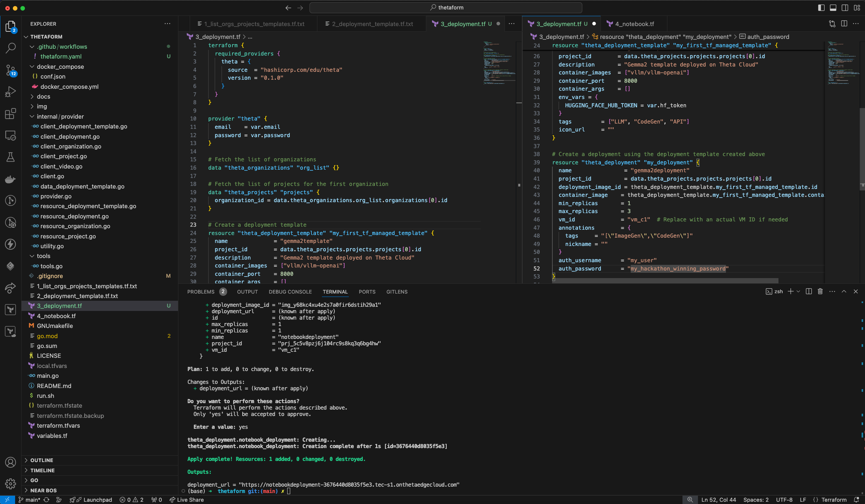Open the Extensions view
Viewport: 865px width, 504px height.
[x=11, y=114]
